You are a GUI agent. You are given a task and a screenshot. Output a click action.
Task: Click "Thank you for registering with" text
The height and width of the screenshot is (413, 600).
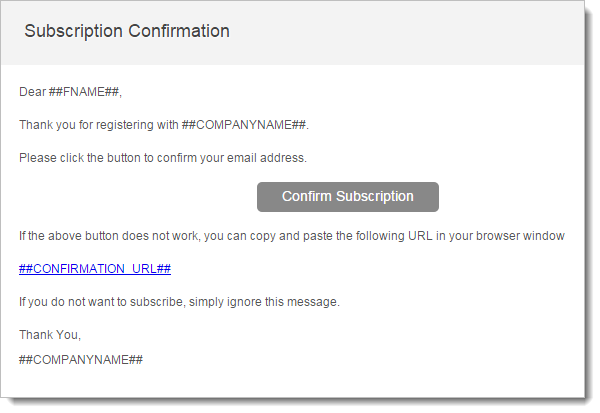click(x=99, y=125)
